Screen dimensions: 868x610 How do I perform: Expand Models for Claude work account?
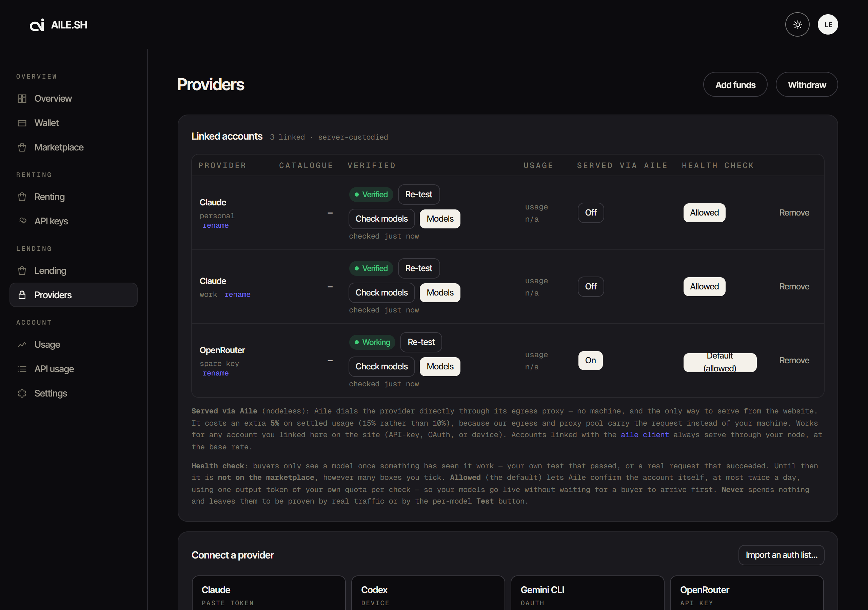click(440, 293)
